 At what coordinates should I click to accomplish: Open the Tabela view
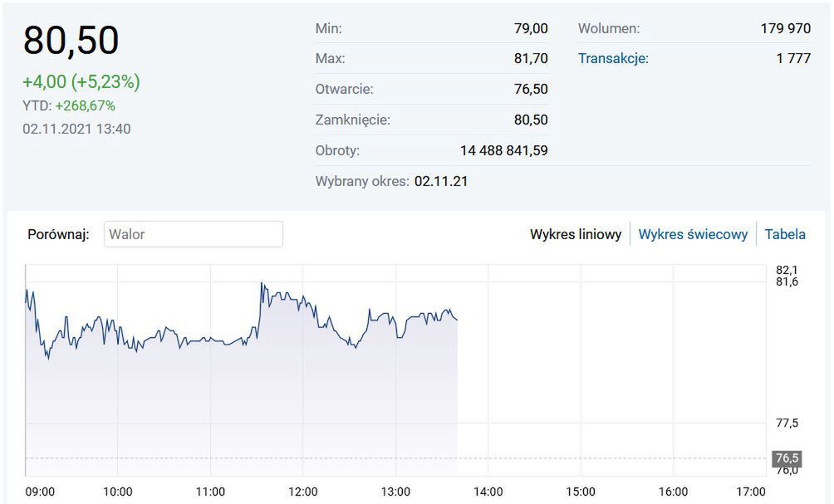785,234
